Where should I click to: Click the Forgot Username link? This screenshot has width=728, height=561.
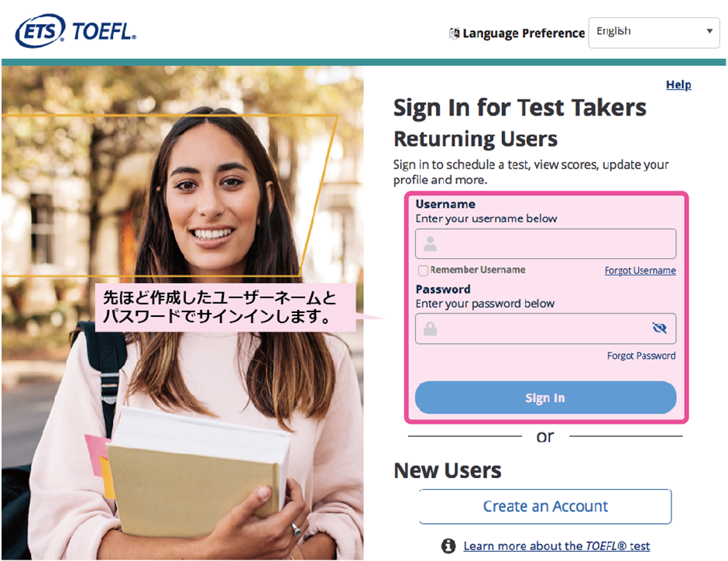click(x=640, y=270)
